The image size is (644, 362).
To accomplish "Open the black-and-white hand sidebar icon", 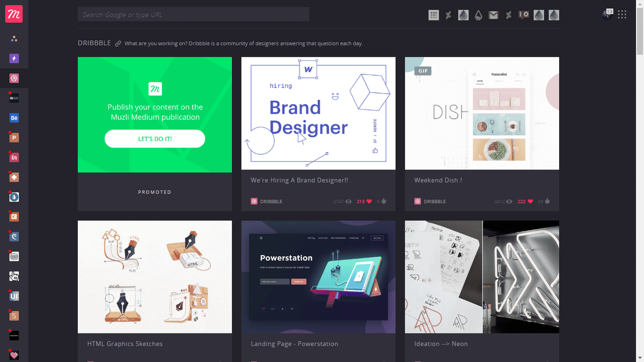I will [x=14, y=276].
